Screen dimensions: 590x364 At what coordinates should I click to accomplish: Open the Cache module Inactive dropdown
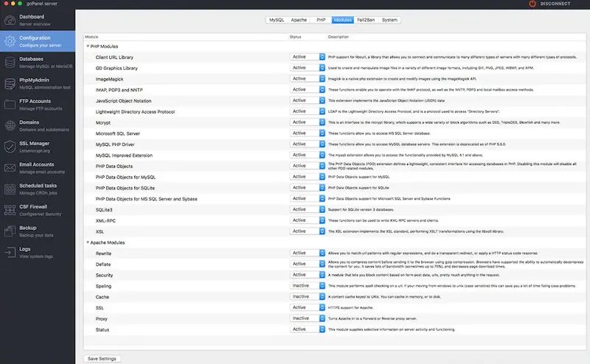pos(308,297)
